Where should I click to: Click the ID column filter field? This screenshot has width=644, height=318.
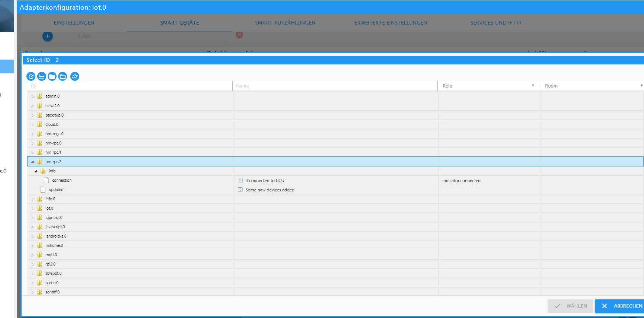click(x=130, y=86)
